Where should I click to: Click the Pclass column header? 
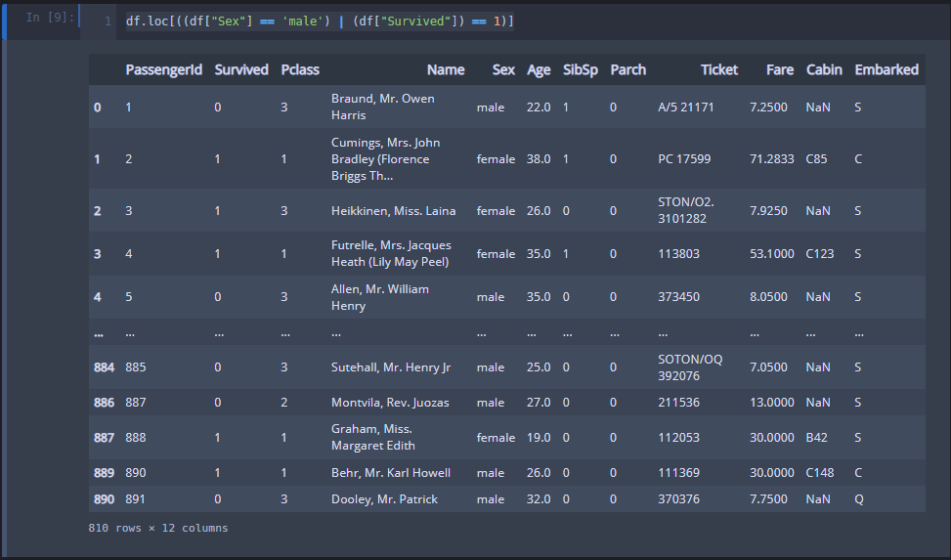pos(300,69)
